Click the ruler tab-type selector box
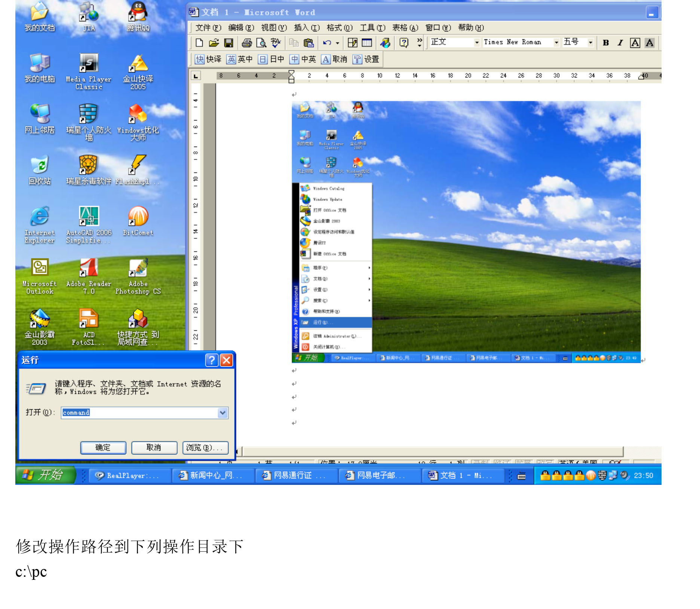Image resolution: width=700 pixels, height=609 pixels. (196, 76)
